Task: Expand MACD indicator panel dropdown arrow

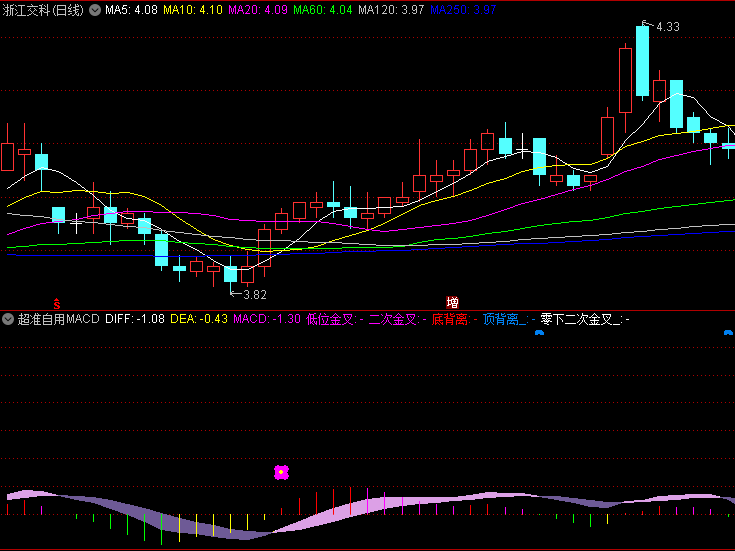Action: point(8,319)
